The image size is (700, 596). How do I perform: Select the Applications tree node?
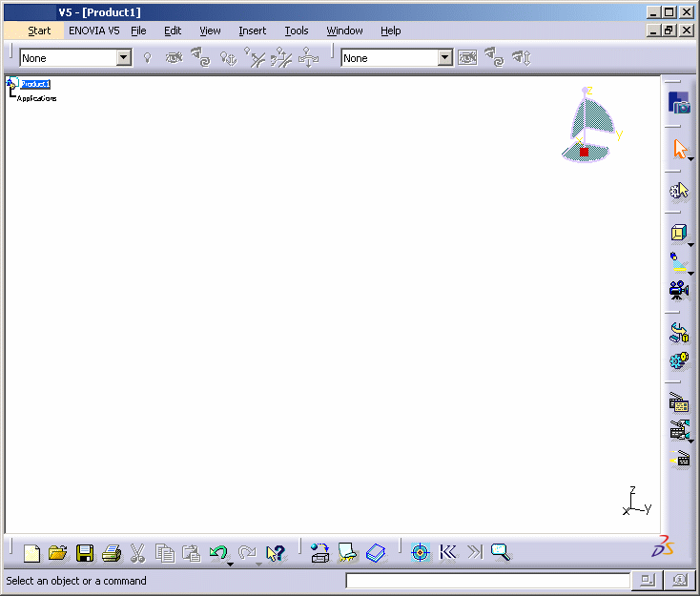pyautogui.click(x=36, y=98)
